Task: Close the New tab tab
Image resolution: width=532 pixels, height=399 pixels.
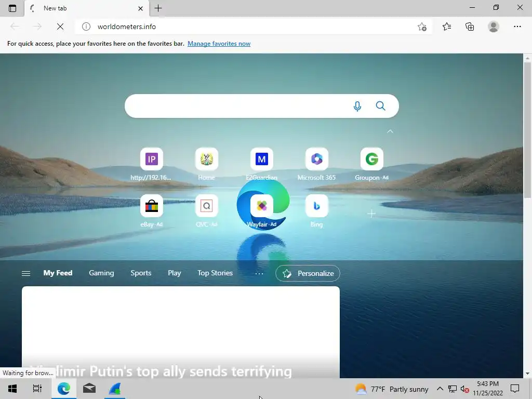Action: 140,8
